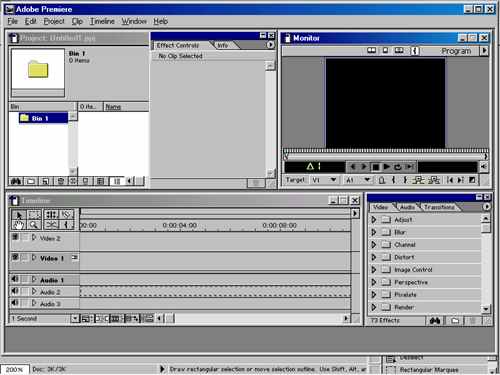The image size is (500, 375).
Task: Toggle the eye icon for Video 1 track
Action: point(15,257)
